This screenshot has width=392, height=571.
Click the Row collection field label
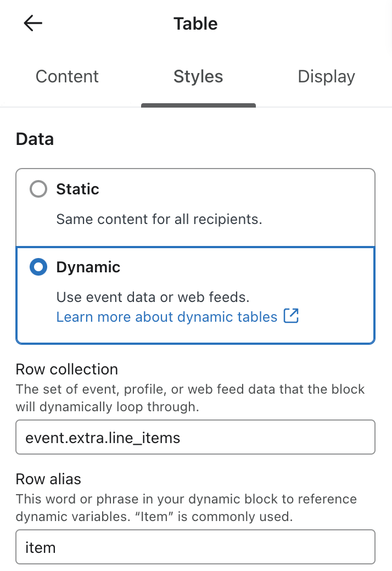[x=66, y=369]
